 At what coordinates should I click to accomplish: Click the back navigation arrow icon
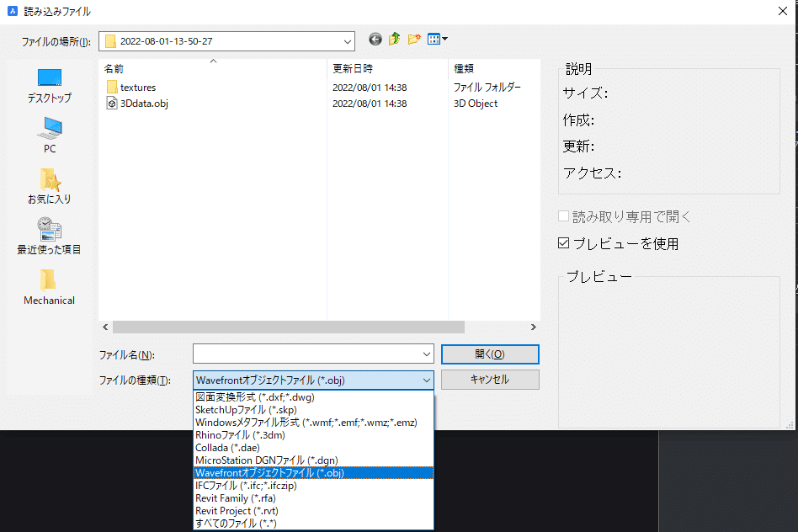point(375,39)
